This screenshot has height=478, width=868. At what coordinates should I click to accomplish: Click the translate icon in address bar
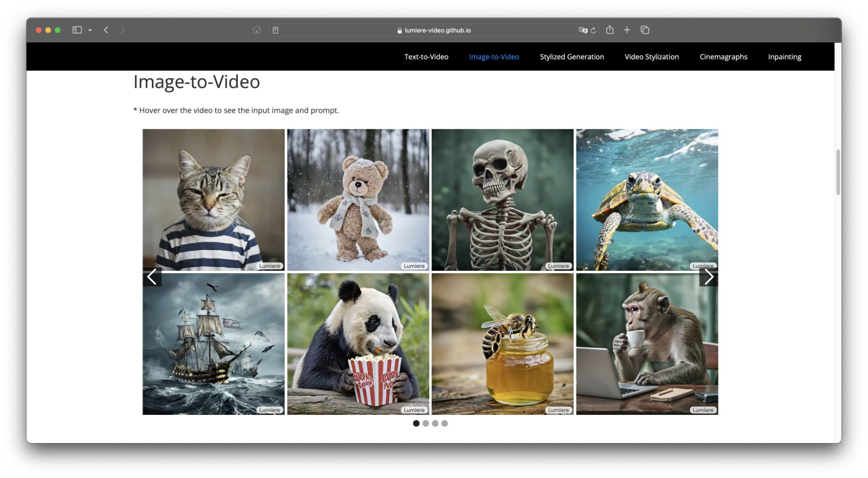pos(583,30)
